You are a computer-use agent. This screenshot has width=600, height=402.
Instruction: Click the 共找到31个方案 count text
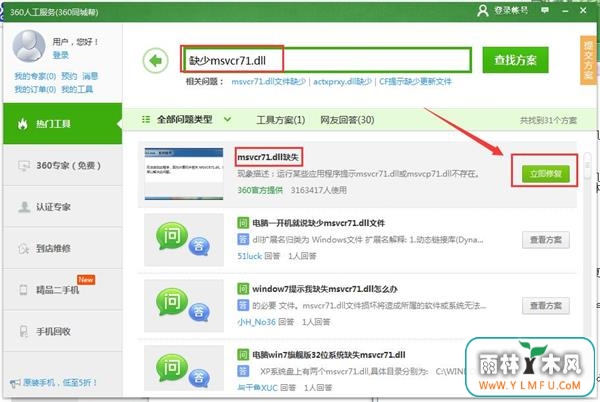[x=548, y=120]
